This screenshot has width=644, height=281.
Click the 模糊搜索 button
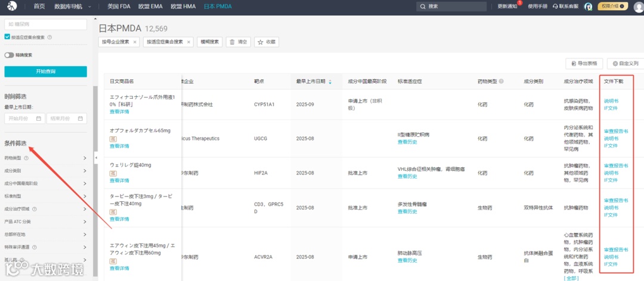pyautogui.click(x=209, y=42)
